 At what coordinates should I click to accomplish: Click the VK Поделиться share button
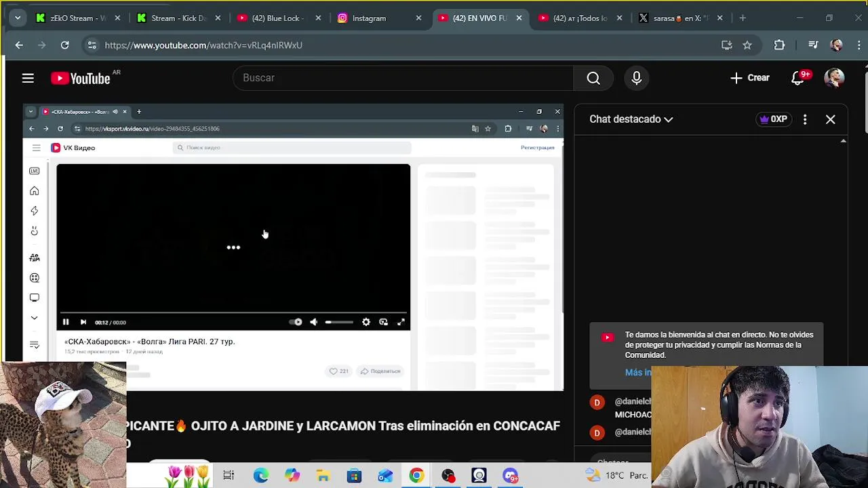tap(380, 371)
